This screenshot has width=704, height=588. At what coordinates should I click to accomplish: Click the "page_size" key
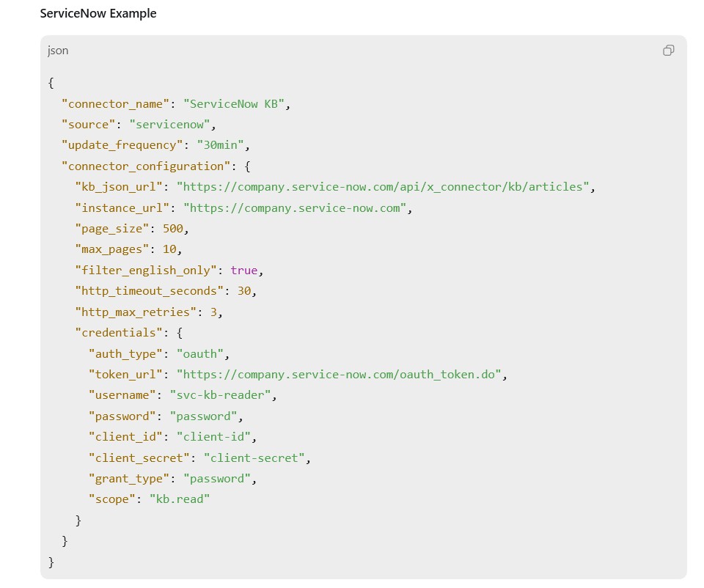tap(112, 229)
